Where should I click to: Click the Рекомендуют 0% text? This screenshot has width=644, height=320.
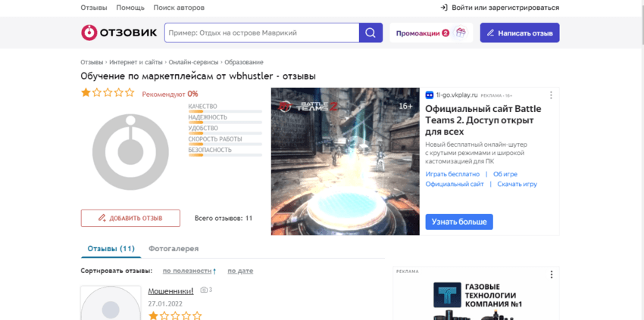point(170,94)
